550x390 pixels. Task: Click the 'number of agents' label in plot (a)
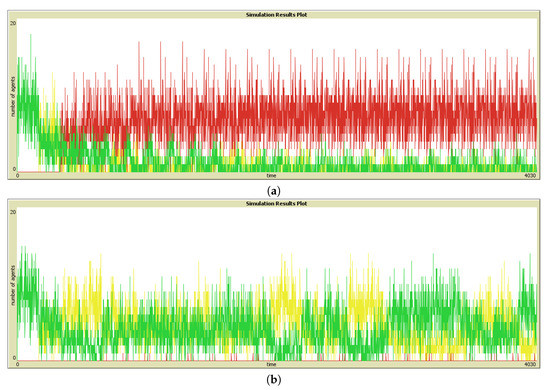pyautogui.click(x=13, y=96)
